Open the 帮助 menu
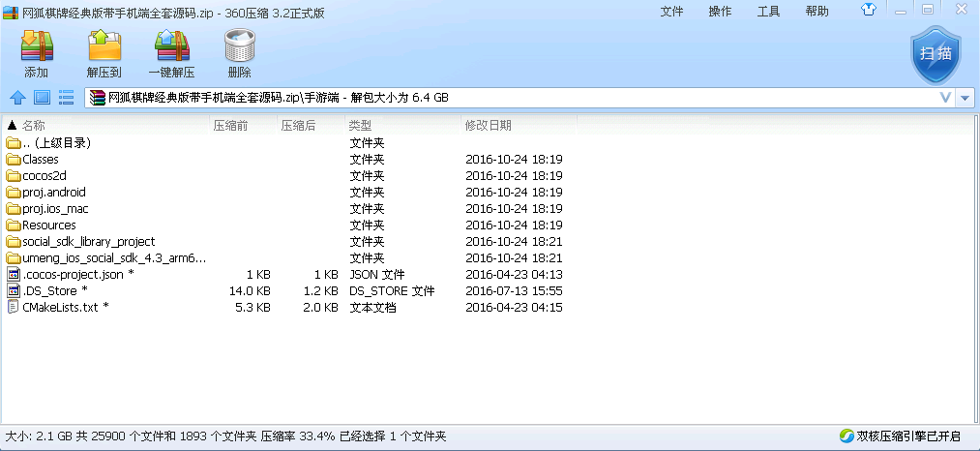Image resolution: width=980 pixels, height=451 pixels. click(817, 12)
